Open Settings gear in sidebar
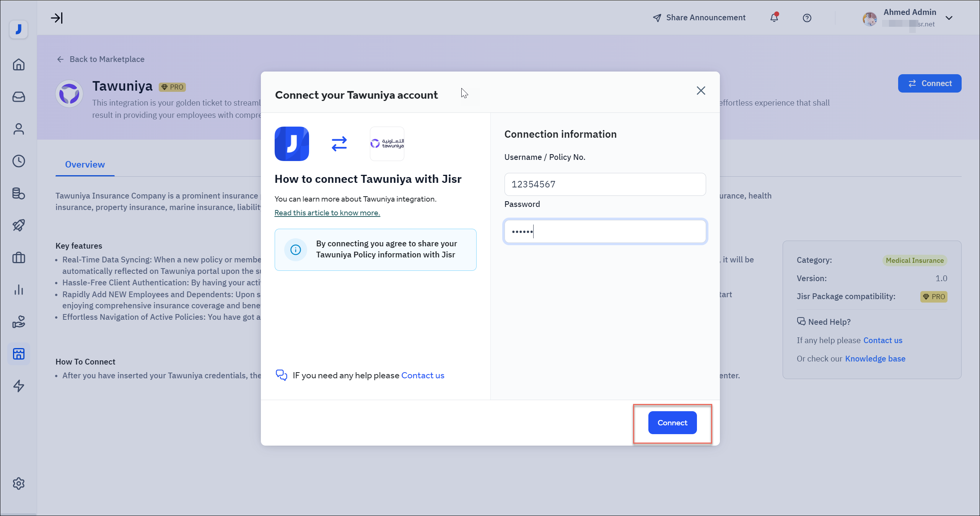This screenshot has width=980, height=516. [x=18, y=483]
